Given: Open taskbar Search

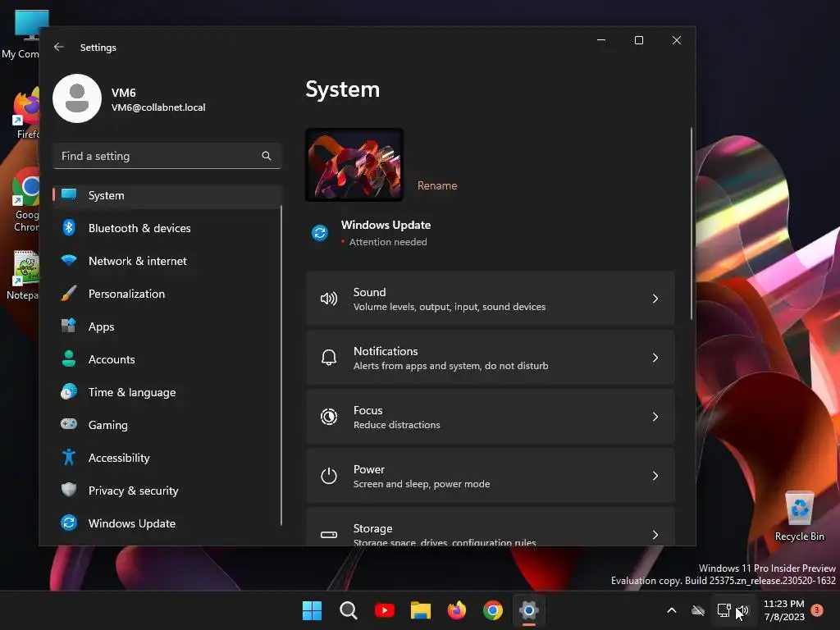Looking at the screenshot, I should pos(348,610).
